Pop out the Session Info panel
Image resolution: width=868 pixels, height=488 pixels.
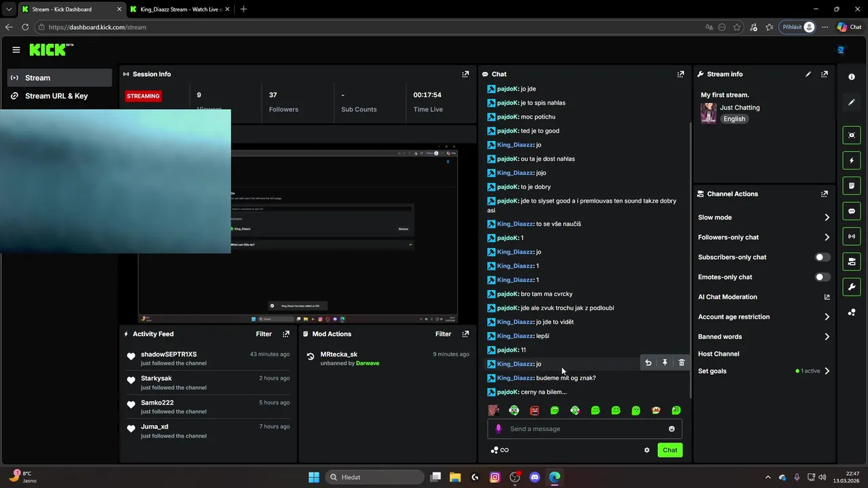(465, 74)
